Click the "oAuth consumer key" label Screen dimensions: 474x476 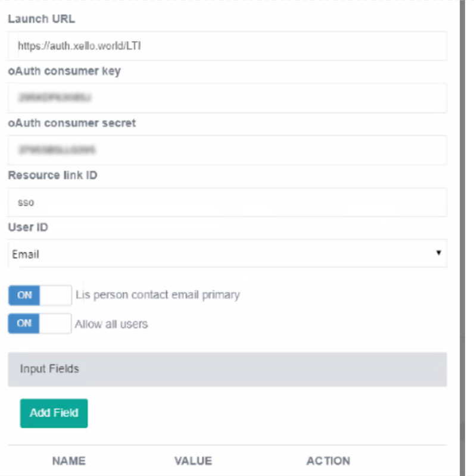pos(64,71)
